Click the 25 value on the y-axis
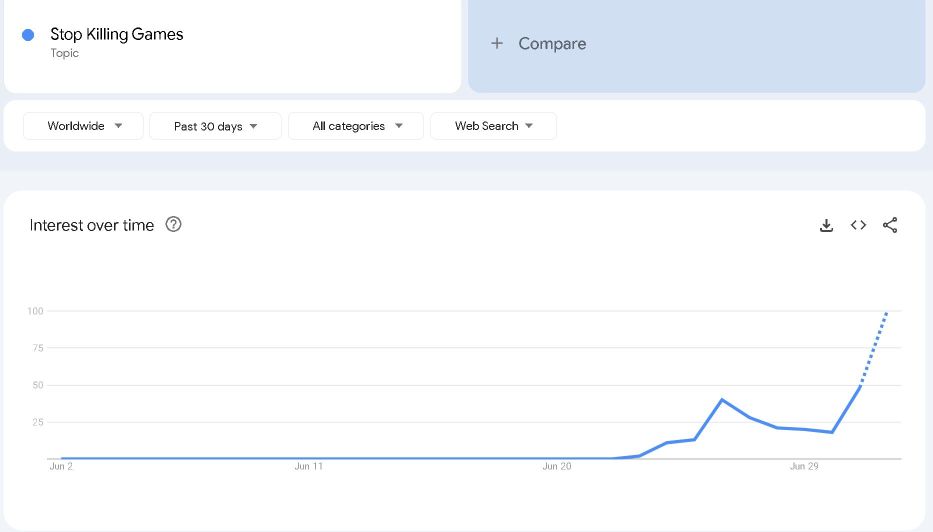 click(38, 423)
